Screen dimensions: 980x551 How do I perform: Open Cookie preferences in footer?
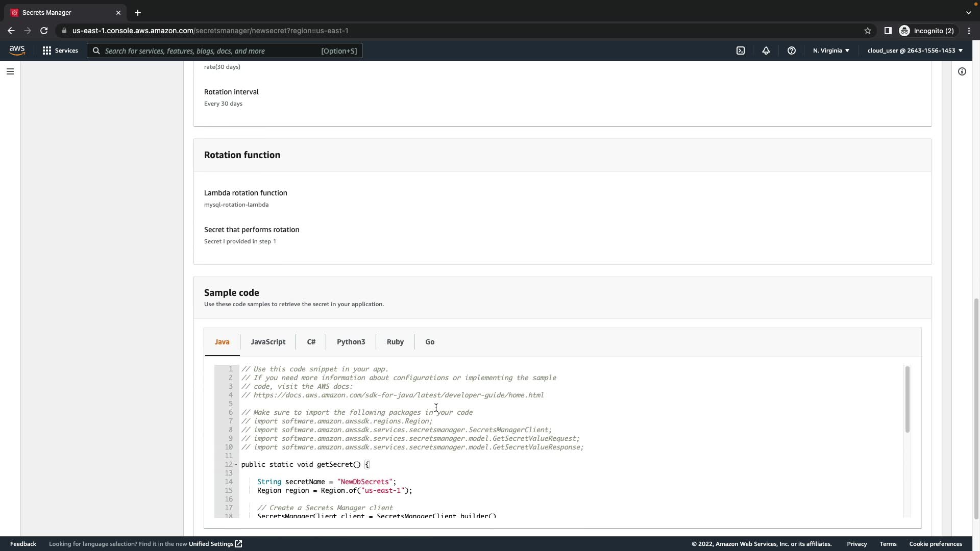(x=935, y=544)
